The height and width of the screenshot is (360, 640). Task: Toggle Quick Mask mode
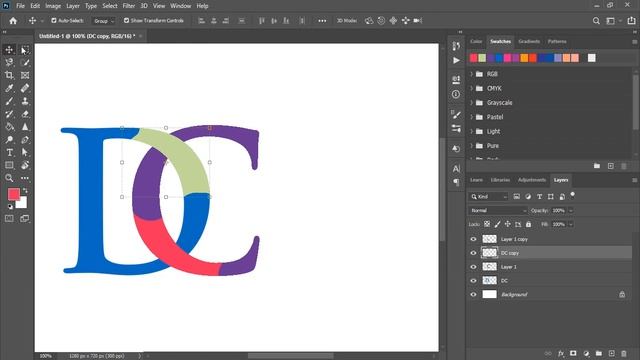9,219
